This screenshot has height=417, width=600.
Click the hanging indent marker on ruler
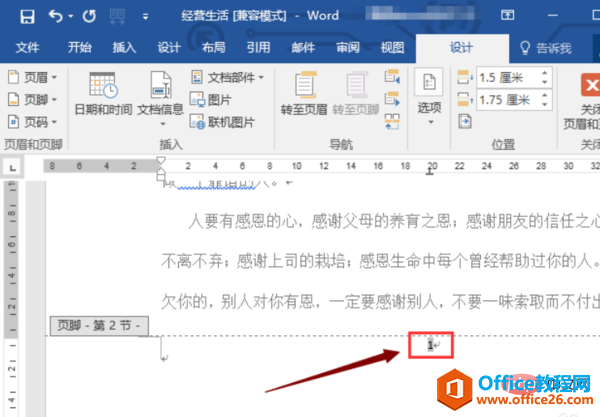(161, 173)
